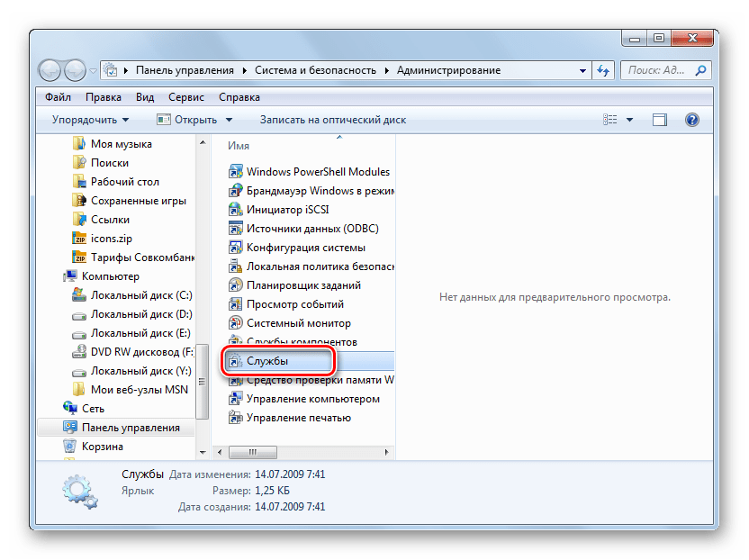Click the Просмотр событий icon

pyautogui.click(x=236, y=304)
